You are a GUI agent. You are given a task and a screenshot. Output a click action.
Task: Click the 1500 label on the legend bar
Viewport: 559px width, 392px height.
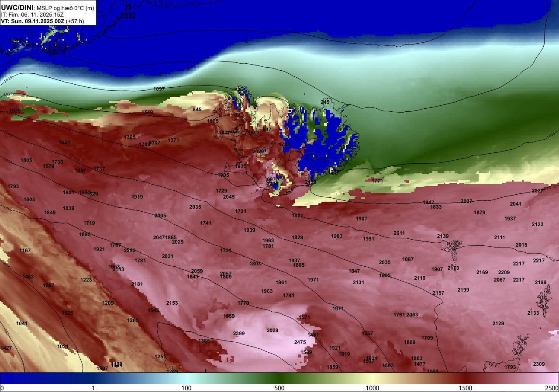pyautogui.click(x=465, y=388)
